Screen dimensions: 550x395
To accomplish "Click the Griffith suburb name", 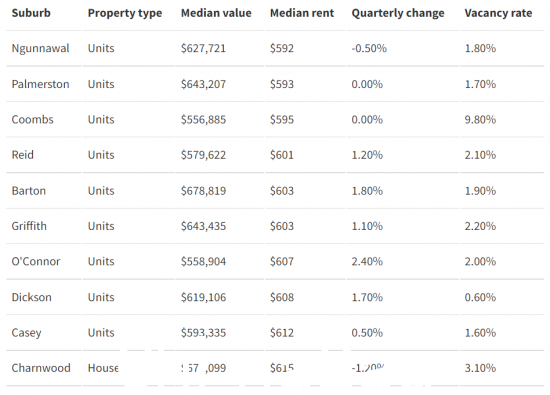I will [x=29, y=226].
